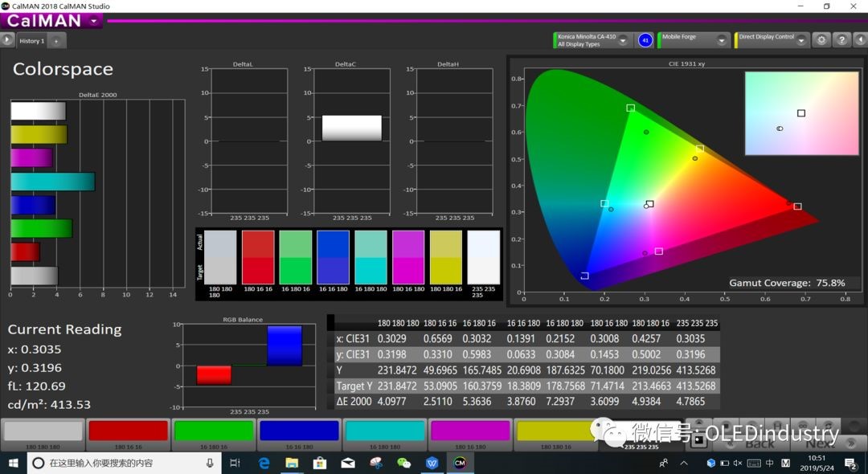
Task: Open the Mobile Forge source dropdown
Action: click(722, 40)
